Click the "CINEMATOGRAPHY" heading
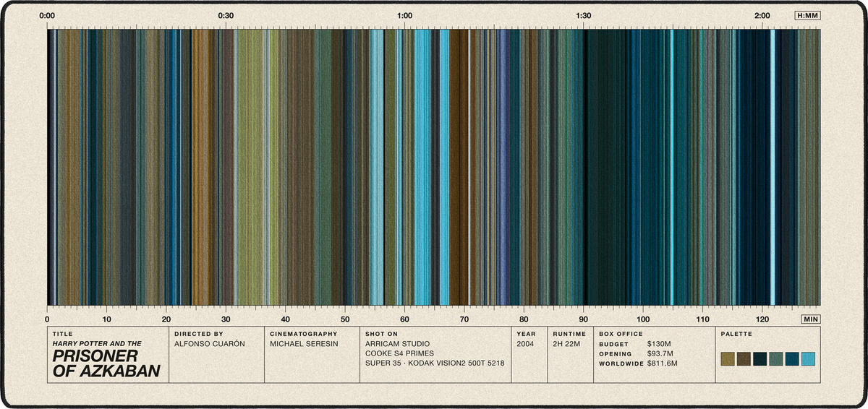 click(304, 335)
